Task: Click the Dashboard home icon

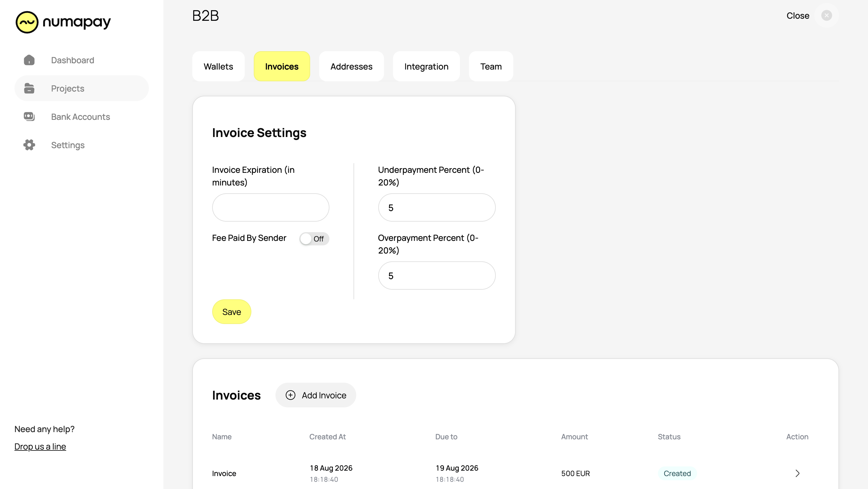Action: point(29,60)
